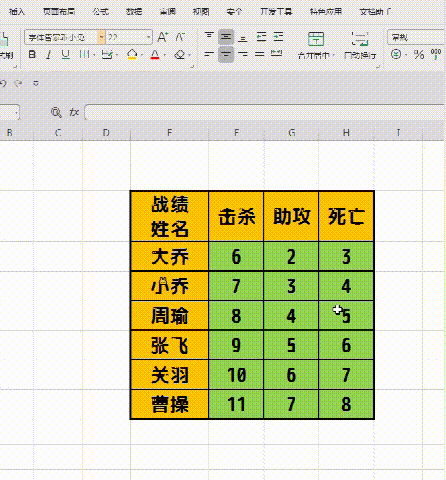Click the magnifier icon beside fx
Viewport: 446px width, 480px height.
[x=56, y=113]
